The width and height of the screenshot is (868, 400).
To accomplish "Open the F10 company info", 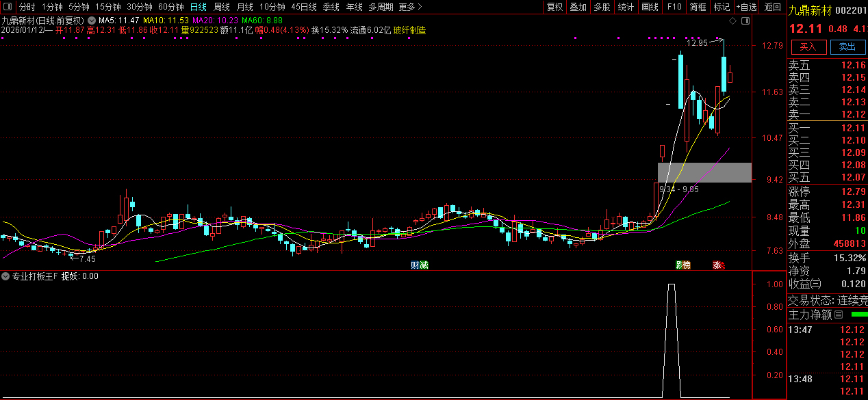I will tap(674, 7).
